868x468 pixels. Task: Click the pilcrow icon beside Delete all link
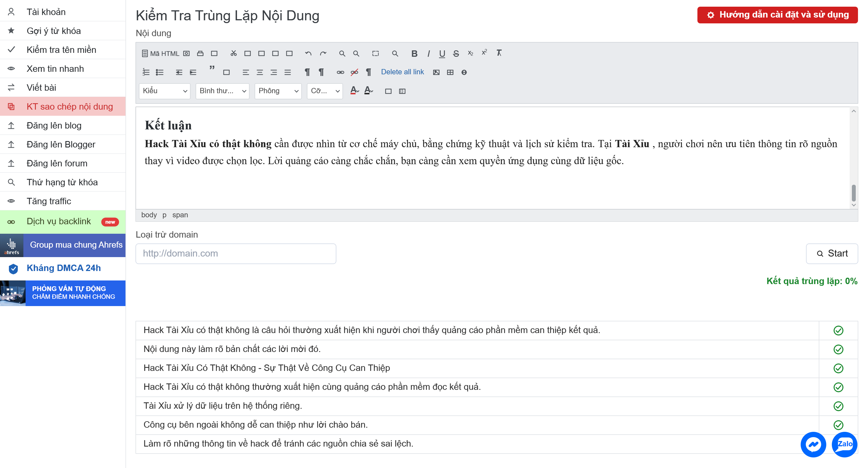368,72
